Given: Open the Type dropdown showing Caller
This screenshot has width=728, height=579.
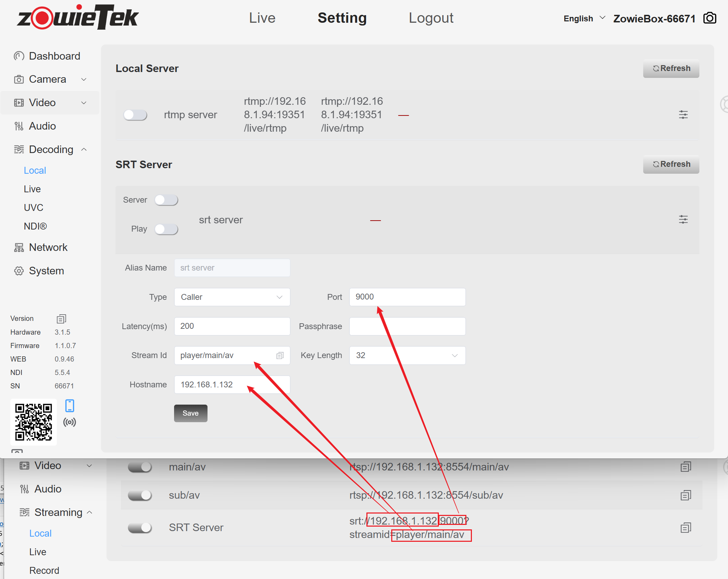Looking at the screenshot, I should [x=232, y=297].
